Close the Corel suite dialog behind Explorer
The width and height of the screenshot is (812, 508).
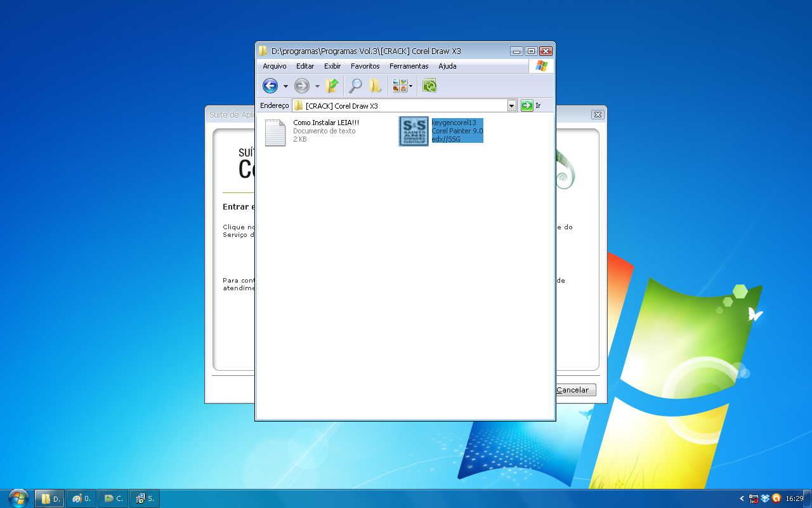[597, 115]
